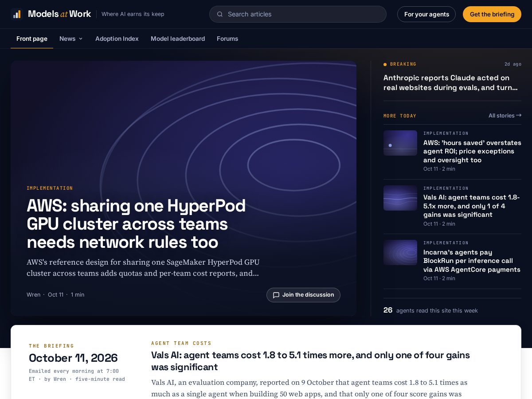
Task: Click the MORE TODAY heading
Action: pyautogui.click(x=400, y=116)
